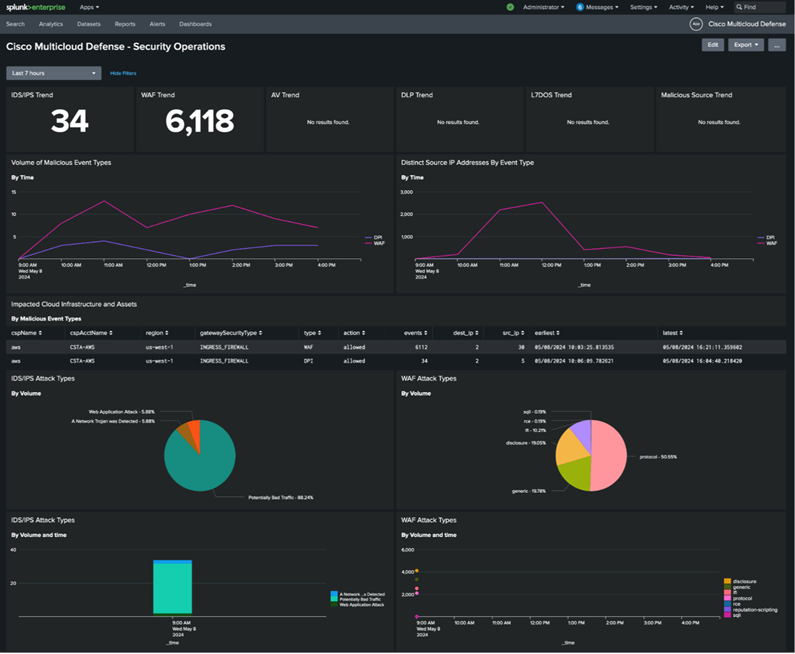Viewport: 795px width, 654px height.
Task: Go to the Datasets tab
Action: [89, 24]
